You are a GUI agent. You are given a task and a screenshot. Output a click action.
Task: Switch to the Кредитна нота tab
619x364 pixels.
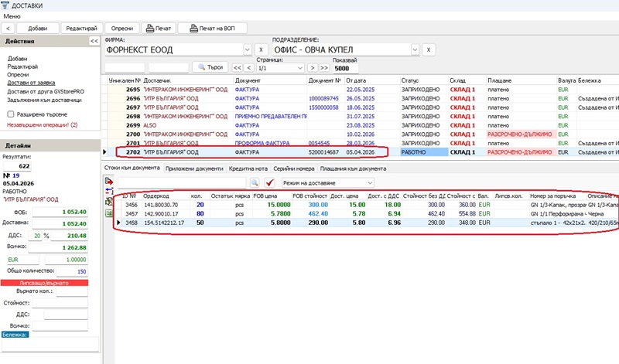click(x=250, y=168)
